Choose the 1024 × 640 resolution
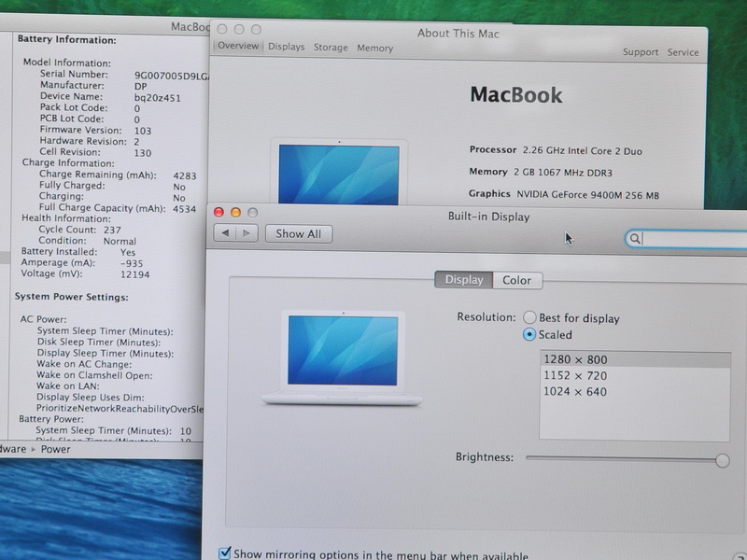Image resolution: width=747 pixels, height=560 pixels. tap(635, 392)
